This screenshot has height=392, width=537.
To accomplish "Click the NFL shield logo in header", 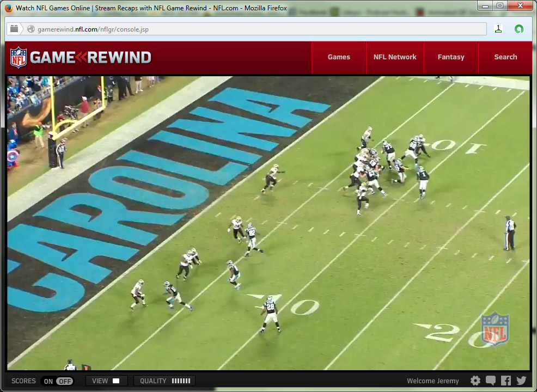I will (x=19, y=57).
